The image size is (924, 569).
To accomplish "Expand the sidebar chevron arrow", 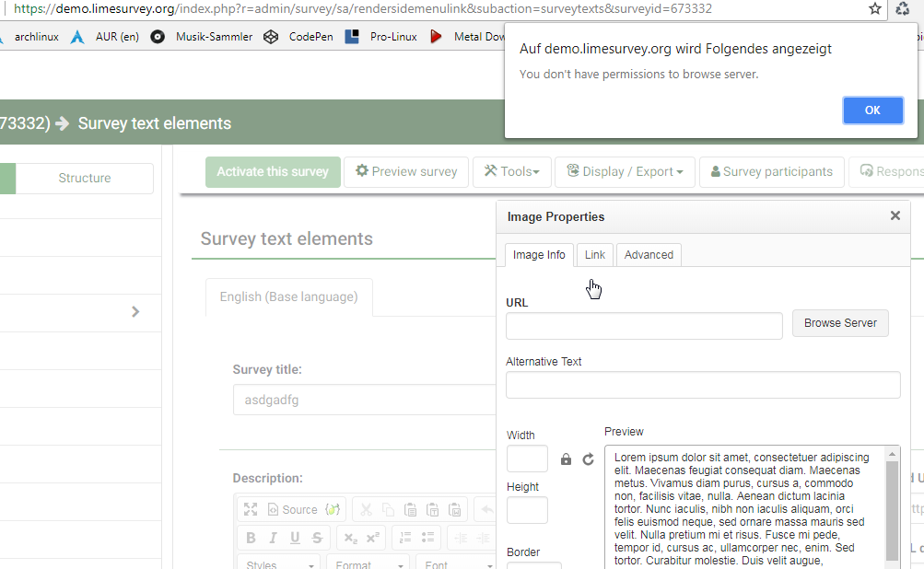I will coord(135,311).
